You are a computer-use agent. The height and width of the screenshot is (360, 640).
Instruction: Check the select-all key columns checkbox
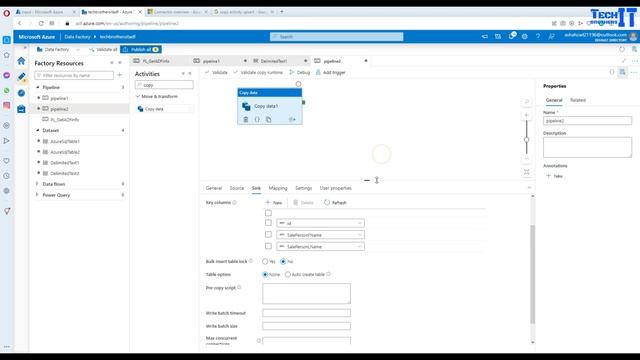coord(268,213)
